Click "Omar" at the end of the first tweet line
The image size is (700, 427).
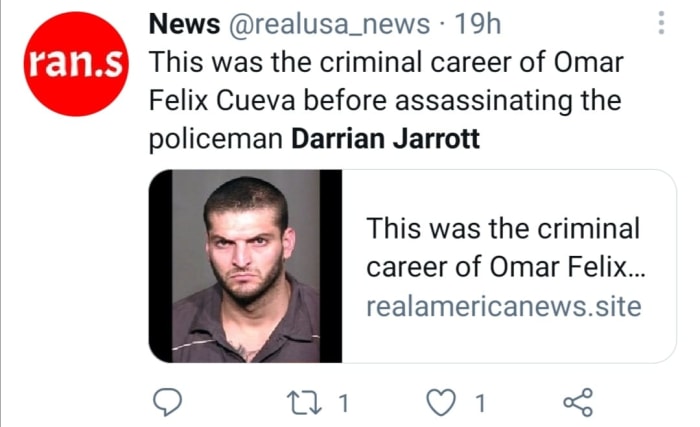tap(590, 62)
